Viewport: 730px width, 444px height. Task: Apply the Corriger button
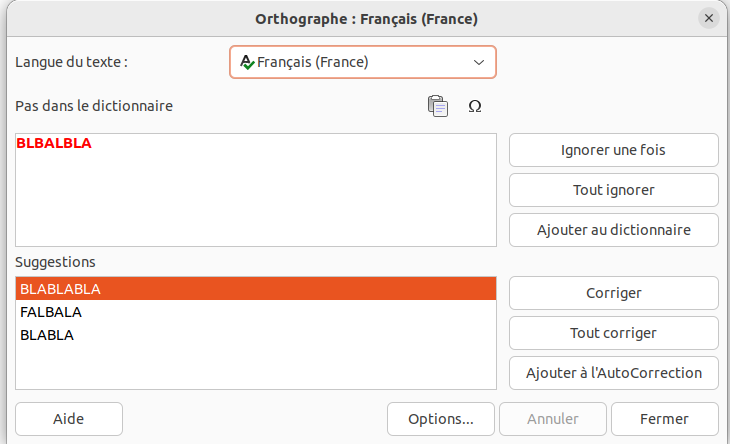click(614, 293)
